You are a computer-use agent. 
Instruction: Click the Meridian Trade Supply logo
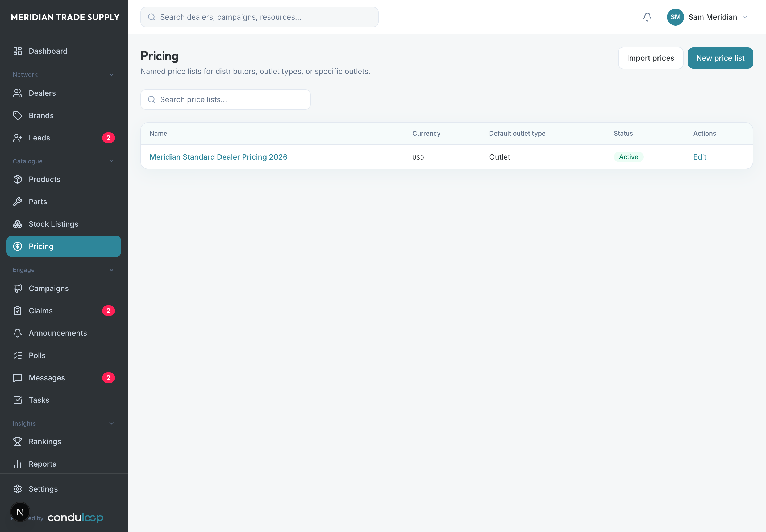(x=65, y=17)
